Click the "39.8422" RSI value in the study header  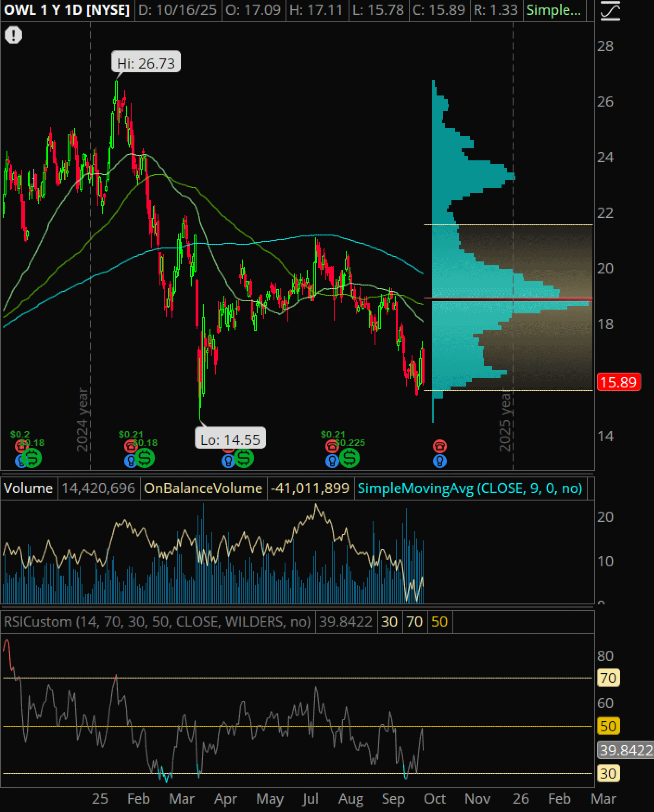pyautogui.click(x=346, y=622)
